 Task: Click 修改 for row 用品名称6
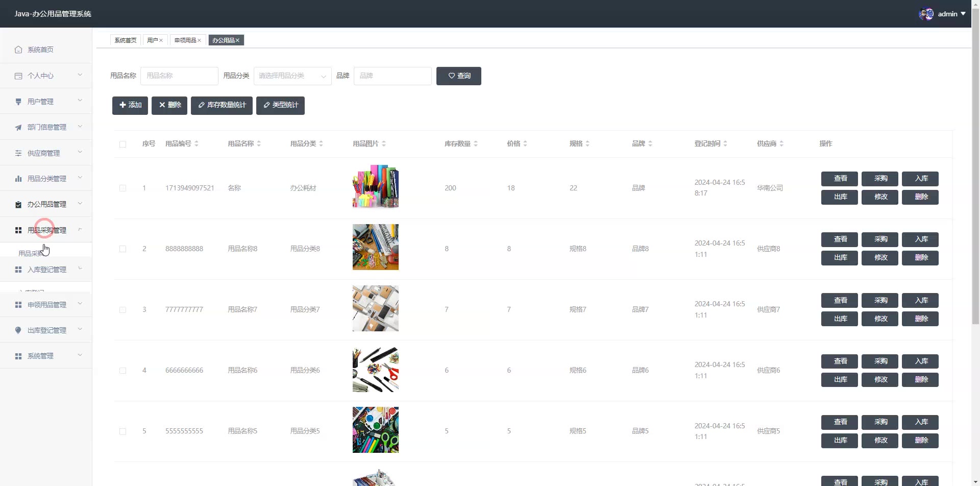(x=880, y=380)
